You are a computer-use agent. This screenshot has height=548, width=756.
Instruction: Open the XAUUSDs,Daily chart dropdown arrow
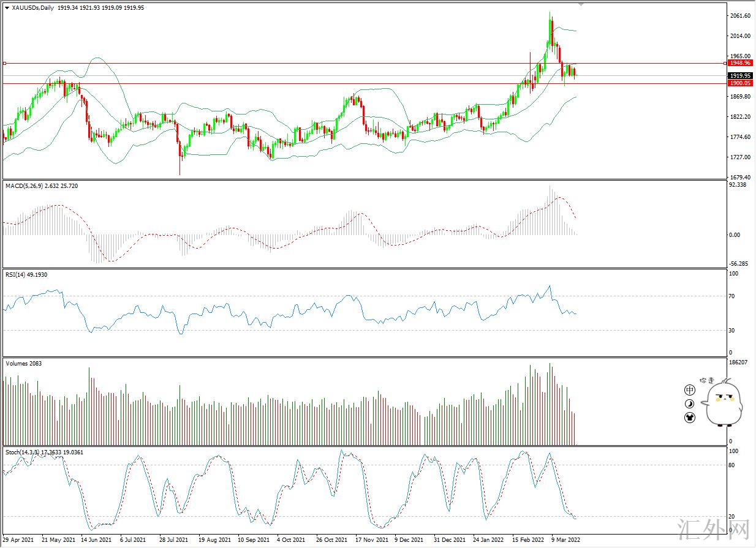pyautogui.click(x=6, y=8)
